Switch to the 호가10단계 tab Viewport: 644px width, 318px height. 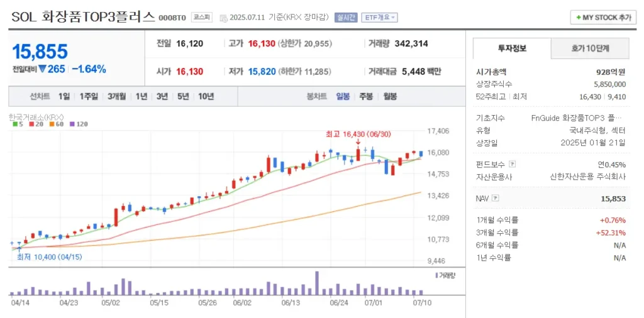click(x=590, y=48)
